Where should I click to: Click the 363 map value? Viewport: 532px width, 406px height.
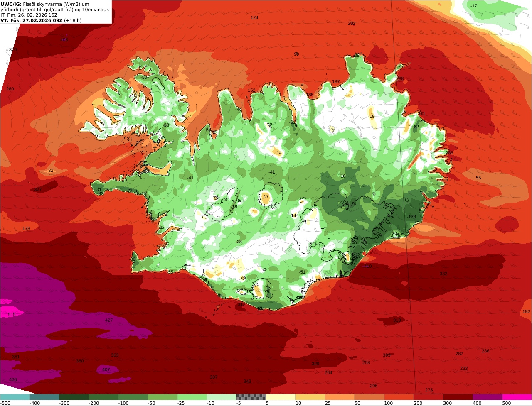click(115, 355)
